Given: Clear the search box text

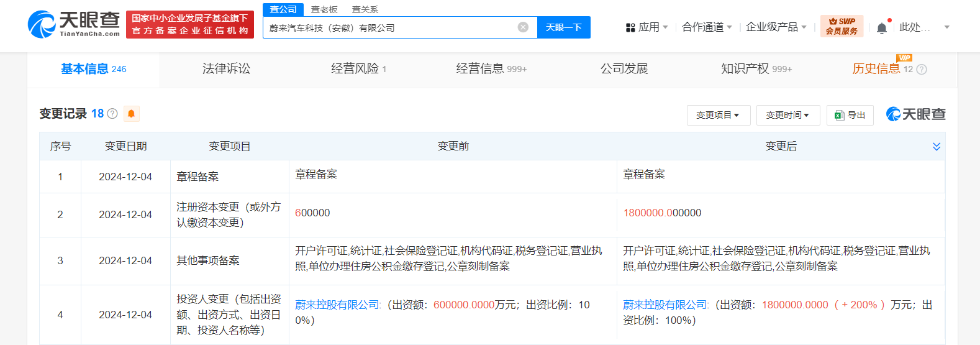Looking at the screenshot, I should tap(523, 27).
